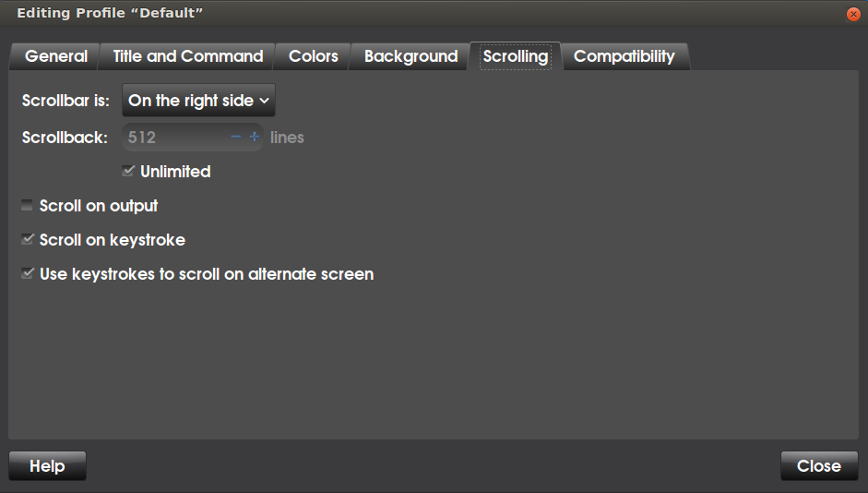
Task: Uncheck the Unlimited scrollback checkbox
Action: [128, 171]
